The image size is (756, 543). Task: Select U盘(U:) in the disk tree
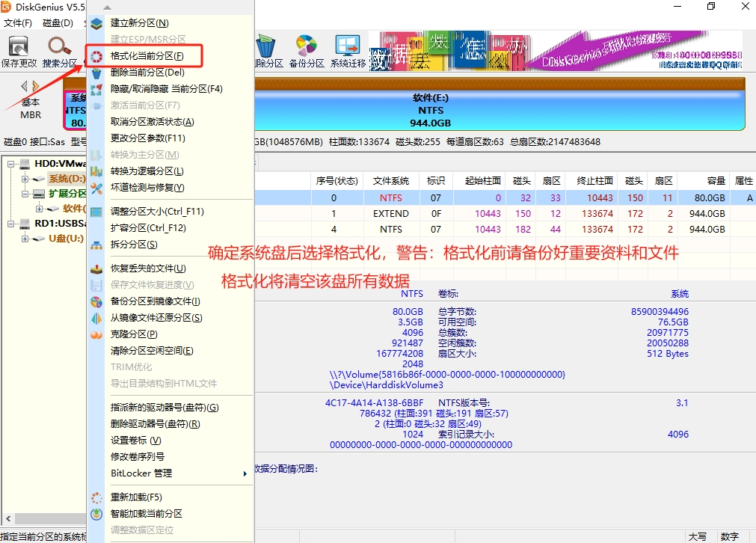(x=66, y=239)
